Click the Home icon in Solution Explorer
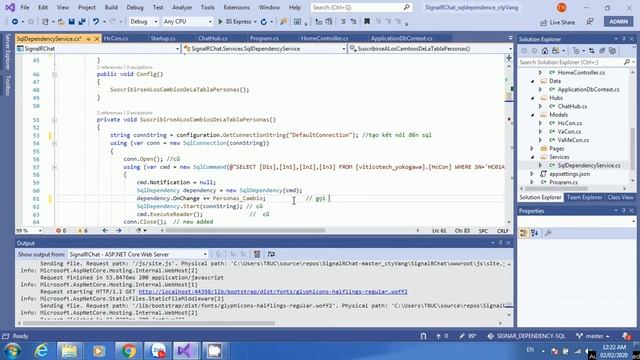The image size is (640, 360). pos(544,51)
